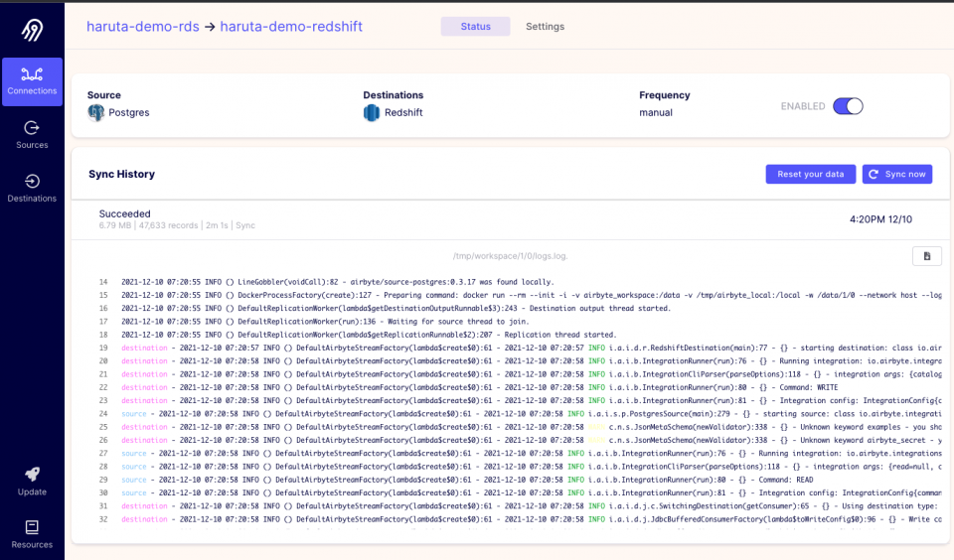Toggle the ENABLED connection switch
This screenshot has width=954, height=560.
tap(848, 106)
